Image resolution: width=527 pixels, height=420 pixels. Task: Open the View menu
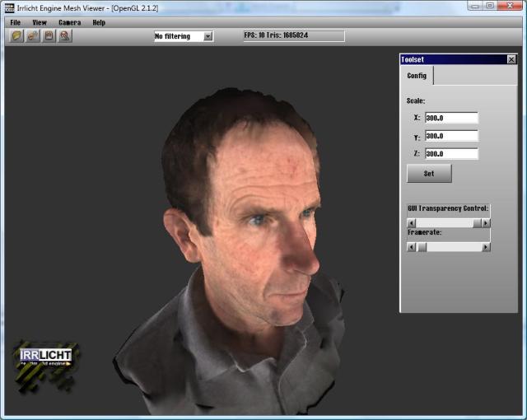coord(40,22)
